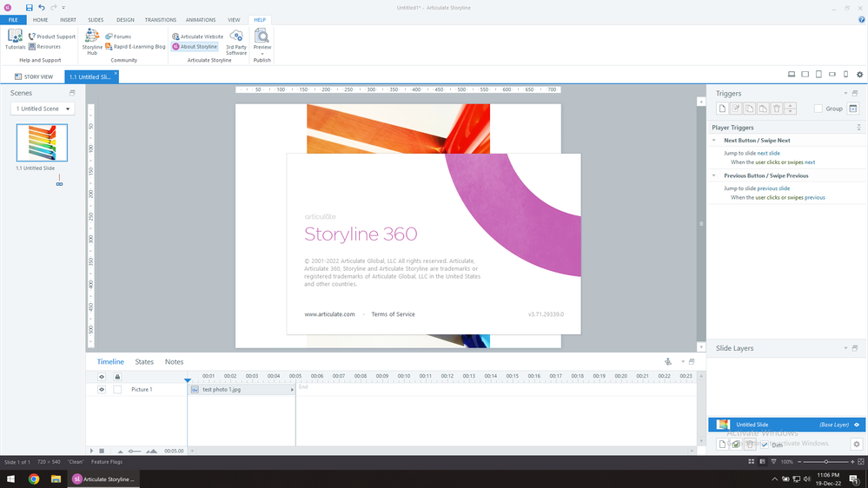Paste trigger in Triggers panel

[763, 109]
